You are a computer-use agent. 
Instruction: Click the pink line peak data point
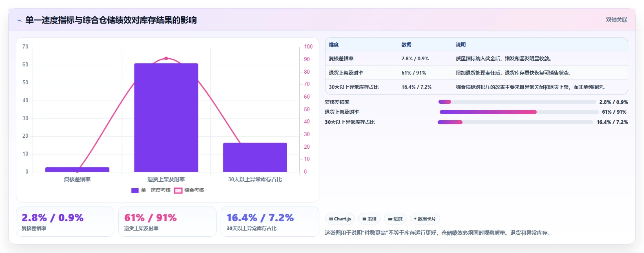166,59
